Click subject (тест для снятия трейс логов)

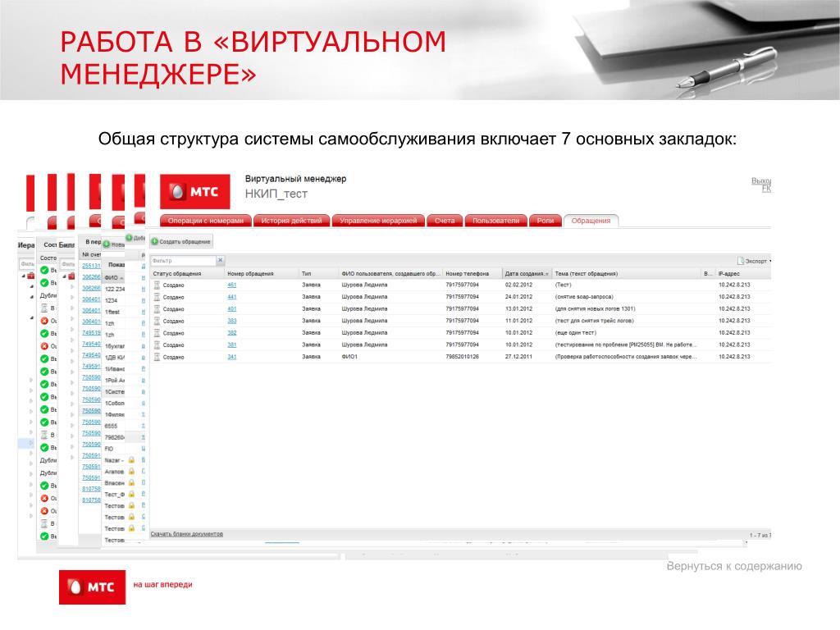594,321
